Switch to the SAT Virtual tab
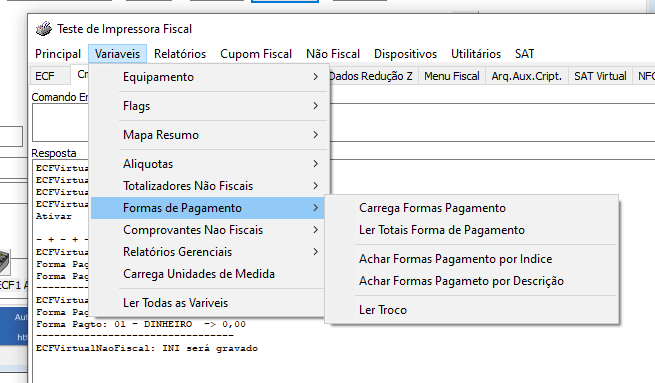This screenshot has width=655, height=383. [x=600, y=76]
